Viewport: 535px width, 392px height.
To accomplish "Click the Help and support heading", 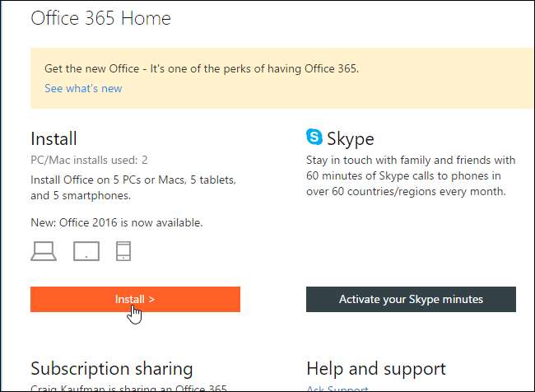I will [376, 368].
